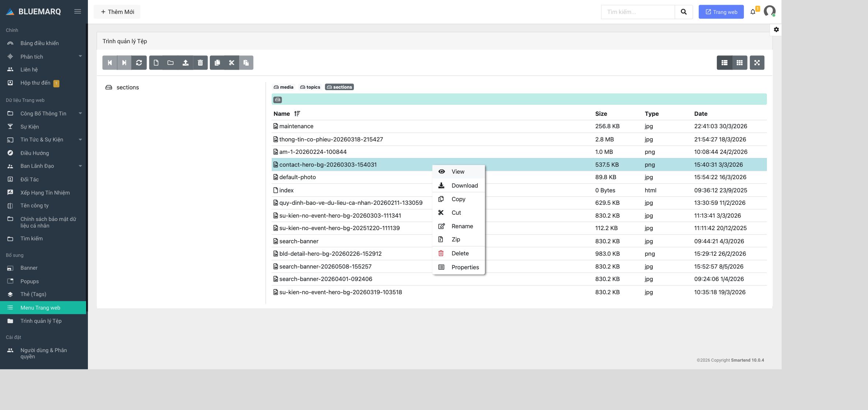Open notifications bell icon
The width and height of the screenshot is (868, 410).
(x=753, y=12)
